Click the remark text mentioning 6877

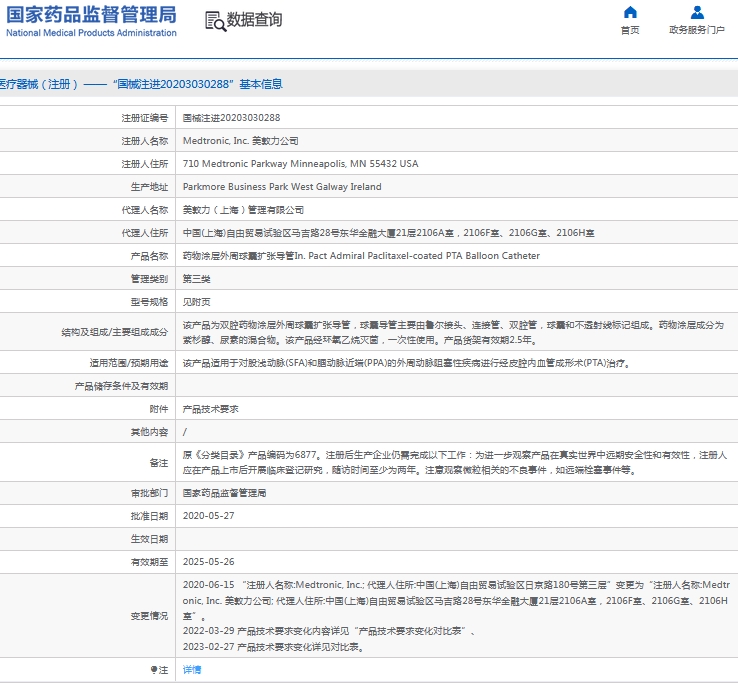455,463
